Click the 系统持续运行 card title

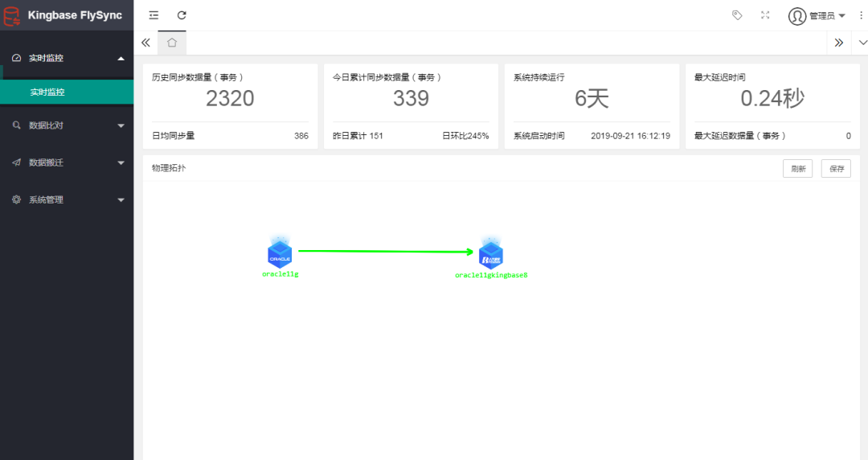pyautogui.click(x=539, y=77)
